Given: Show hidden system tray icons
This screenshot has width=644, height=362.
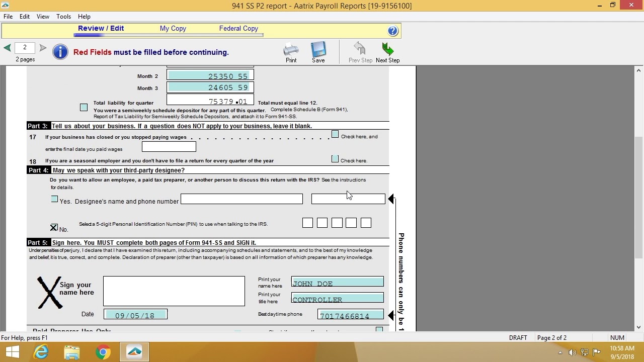Looking at the screenshot, I should (560, 352).
